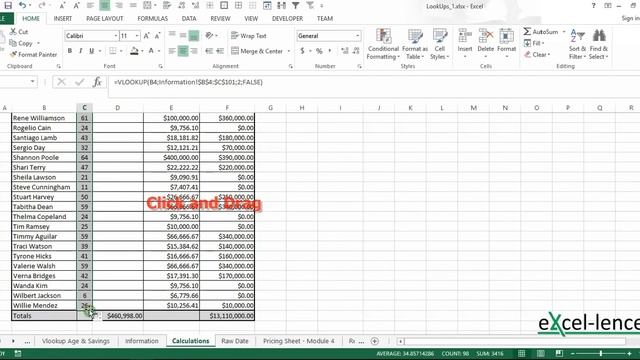Click the formula bar Enter checkmark

pyautogui.click(x=79, y=82)
